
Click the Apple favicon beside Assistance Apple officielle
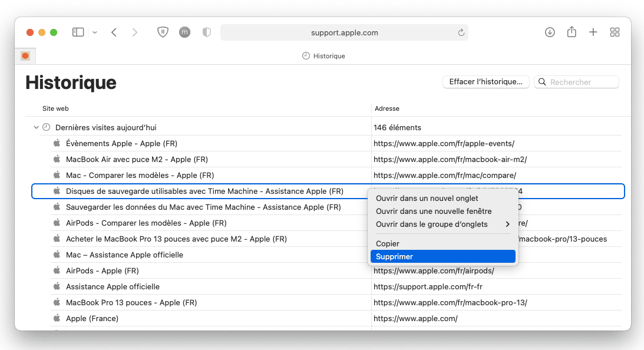[x=57, y=286]
